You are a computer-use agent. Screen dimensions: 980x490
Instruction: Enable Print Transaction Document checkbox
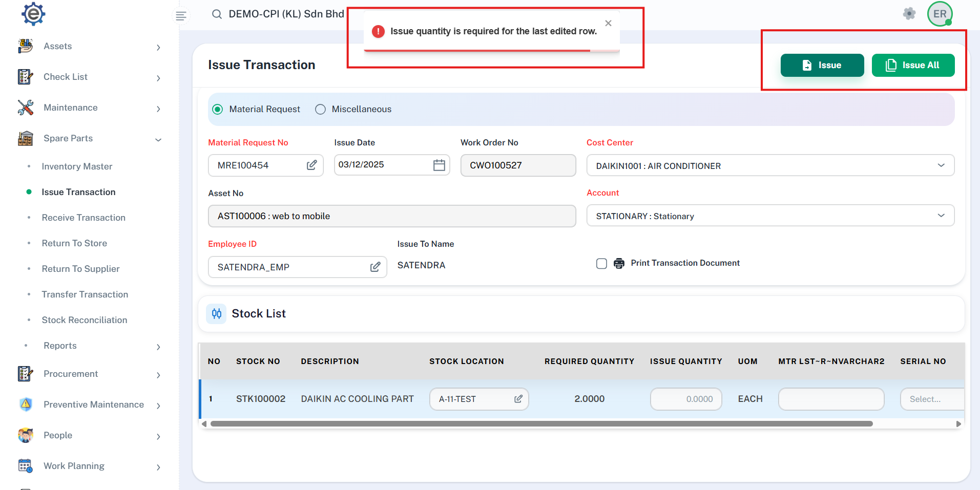(x=601, y=263)
